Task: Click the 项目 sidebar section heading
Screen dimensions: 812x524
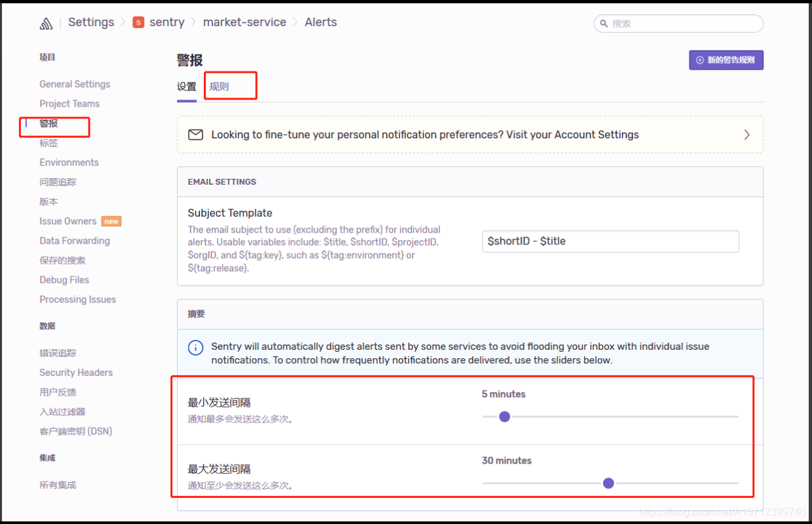Action: pos(48,58)
